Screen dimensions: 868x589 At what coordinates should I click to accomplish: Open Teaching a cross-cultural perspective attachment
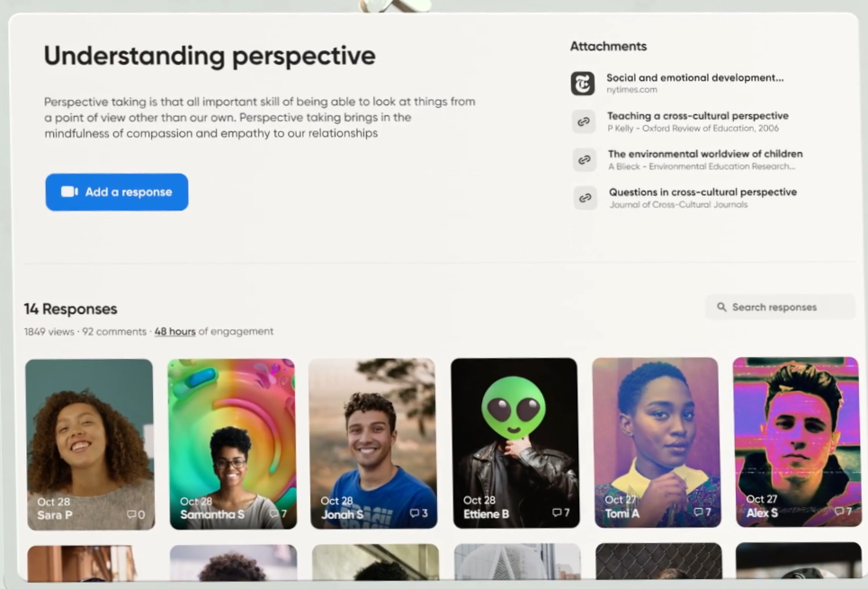click(697, 116)
